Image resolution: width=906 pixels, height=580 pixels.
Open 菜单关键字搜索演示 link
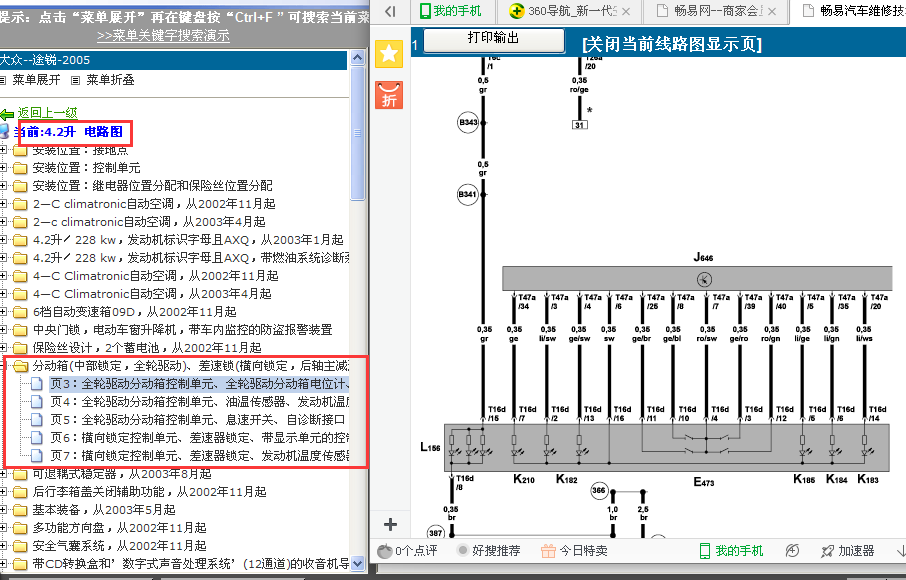[163, 36]
